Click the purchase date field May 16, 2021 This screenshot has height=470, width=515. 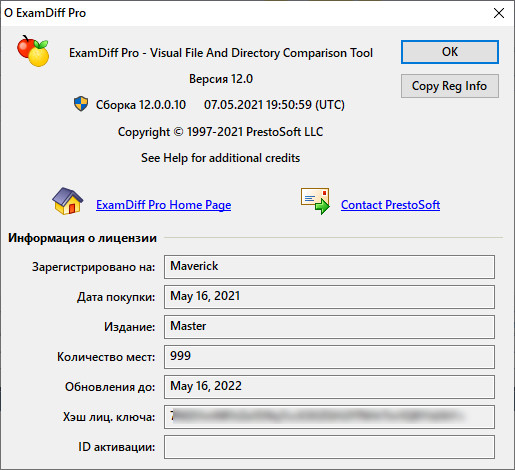[x=329, y=297]
